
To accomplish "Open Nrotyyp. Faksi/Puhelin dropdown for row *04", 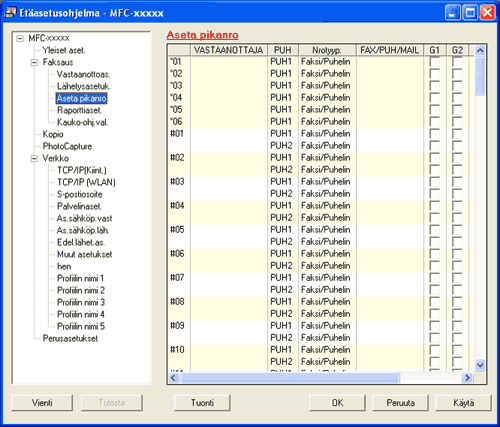I will tap(327, 98).
